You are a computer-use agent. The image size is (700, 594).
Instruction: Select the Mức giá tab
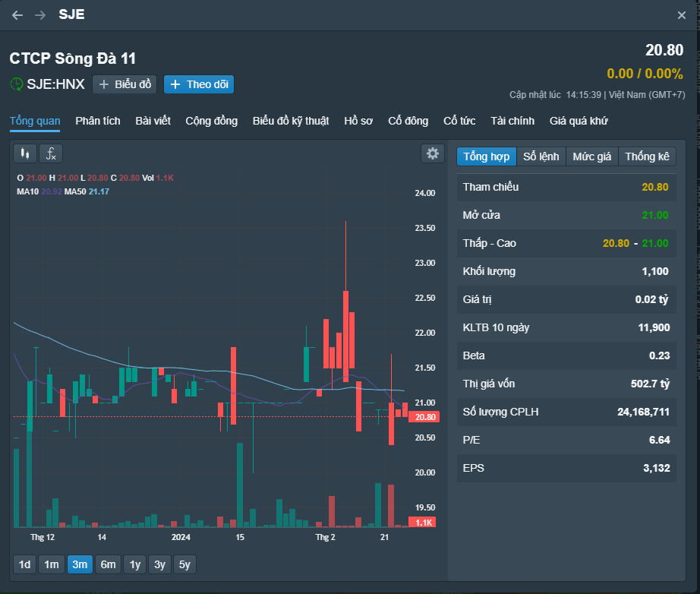(592, 156)
